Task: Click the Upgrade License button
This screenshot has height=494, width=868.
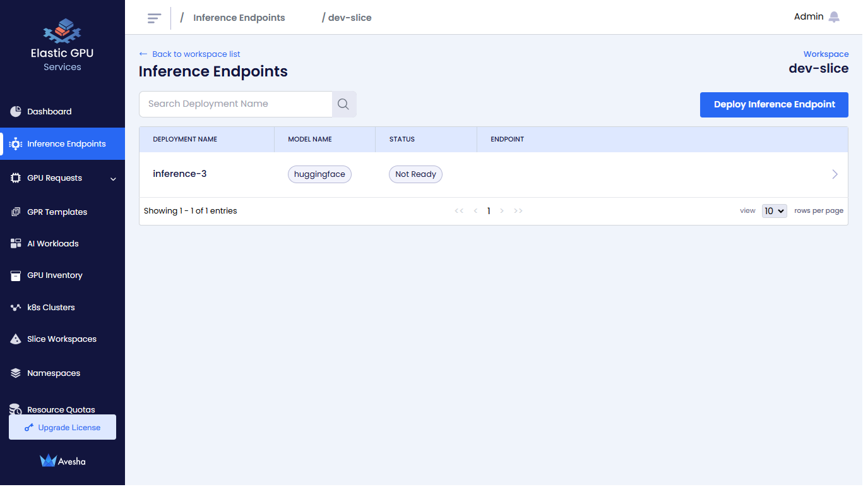Action: [62, 427]
